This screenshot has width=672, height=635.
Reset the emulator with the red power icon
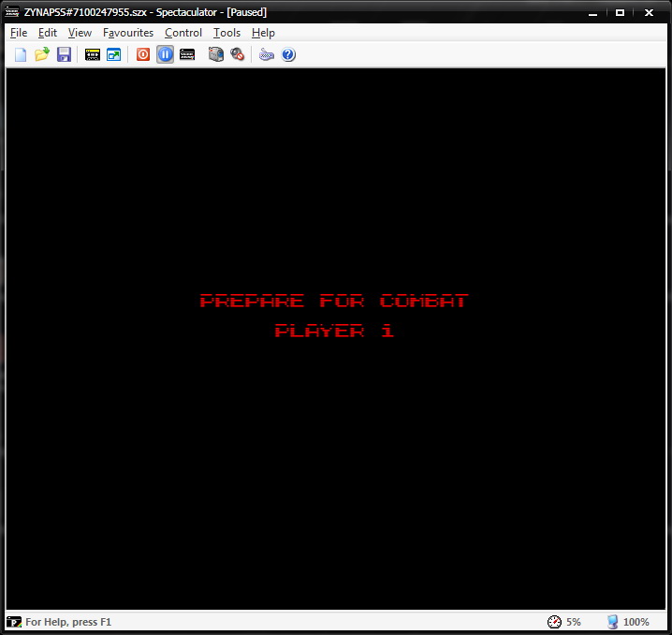[x=143, y=55]
